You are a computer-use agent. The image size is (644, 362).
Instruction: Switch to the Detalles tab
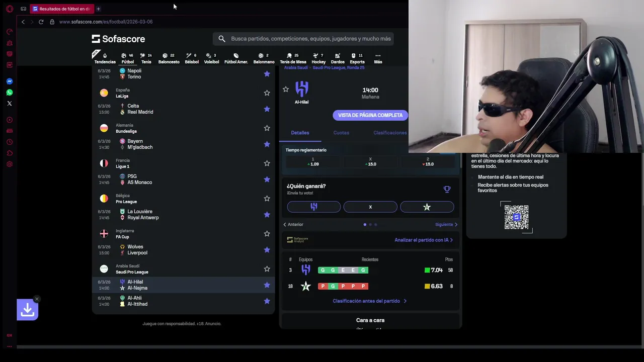point(300,133)
